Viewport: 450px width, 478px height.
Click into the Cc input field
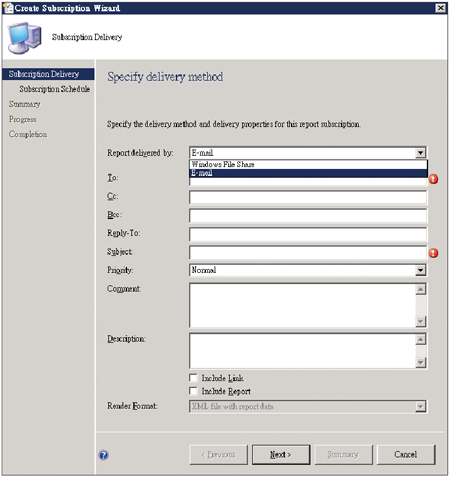pyautogui.click(x=308, y=197)
